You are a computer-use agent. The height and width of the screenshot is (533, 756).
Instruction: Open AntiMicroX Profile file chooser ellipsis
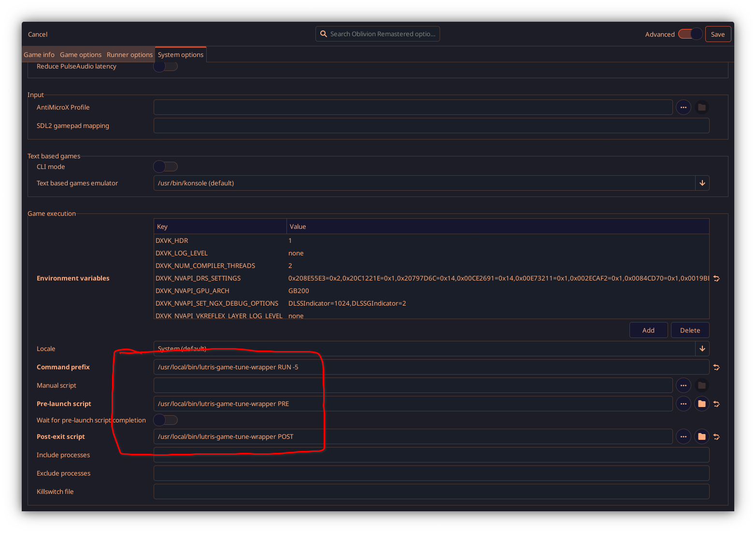[683, 107]
